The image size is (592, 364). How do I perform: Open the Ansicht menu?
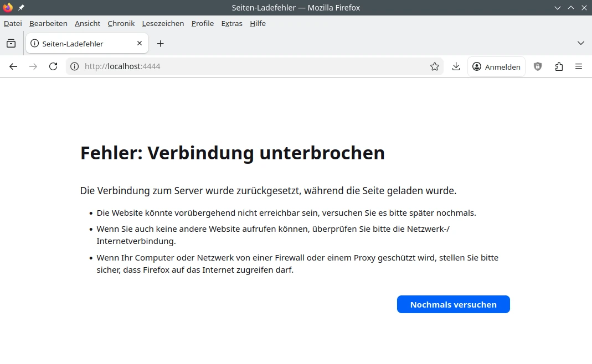(87, 23)
